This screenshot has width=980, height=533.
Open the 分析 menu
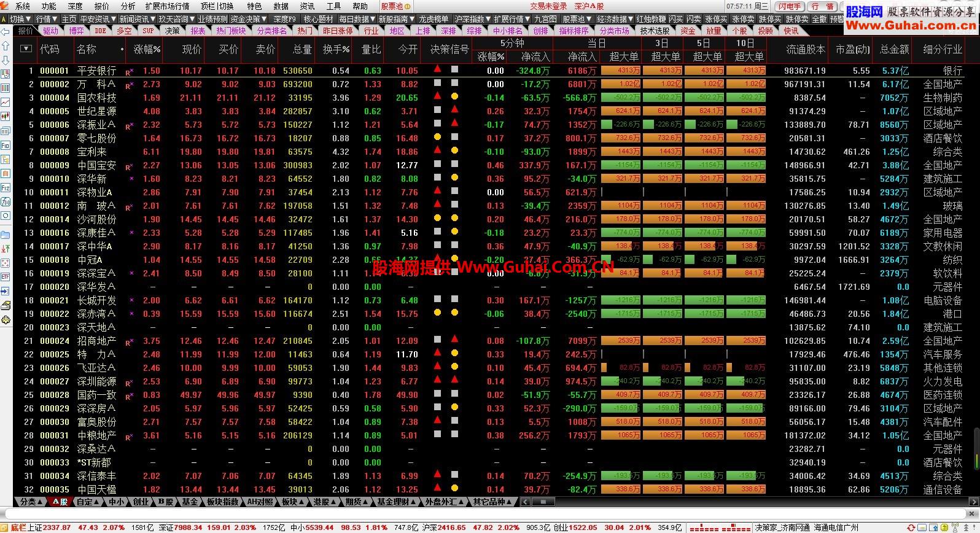[128, 6]
